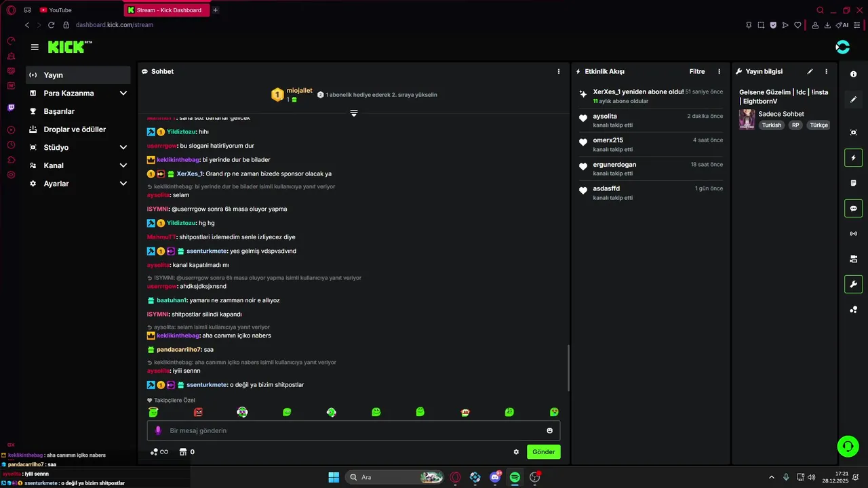The height and width of the screenshot is (488, 868).
Task: Open Başarılar in the sidebar
Action: pyautogui.click(x=78, y=111)
